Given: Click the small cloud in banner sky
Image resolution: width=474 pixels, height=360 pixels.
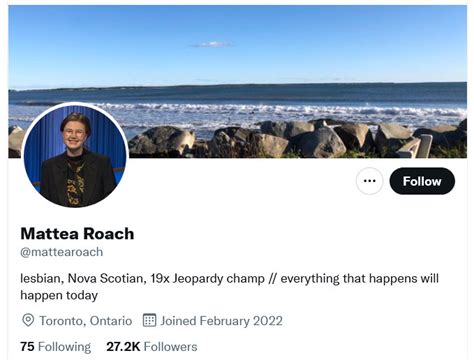Looking at the screenshot, I should [211, 44].
